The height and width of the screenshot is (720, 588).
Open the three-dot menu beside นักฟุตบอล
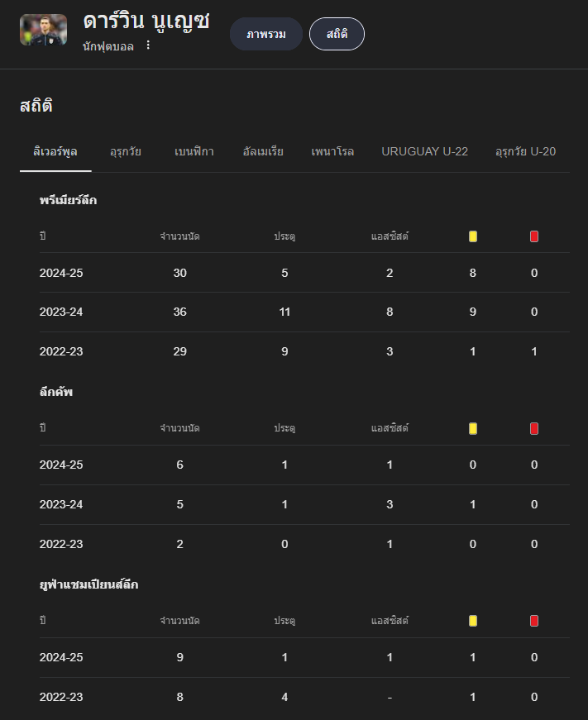point(148,45)
